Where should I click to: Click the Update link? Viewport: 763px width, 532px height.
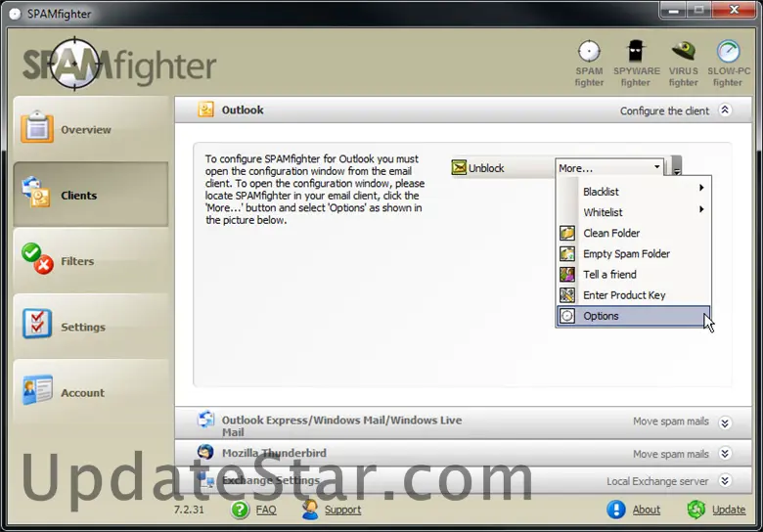pyautogui.click(x=729, y=510)
